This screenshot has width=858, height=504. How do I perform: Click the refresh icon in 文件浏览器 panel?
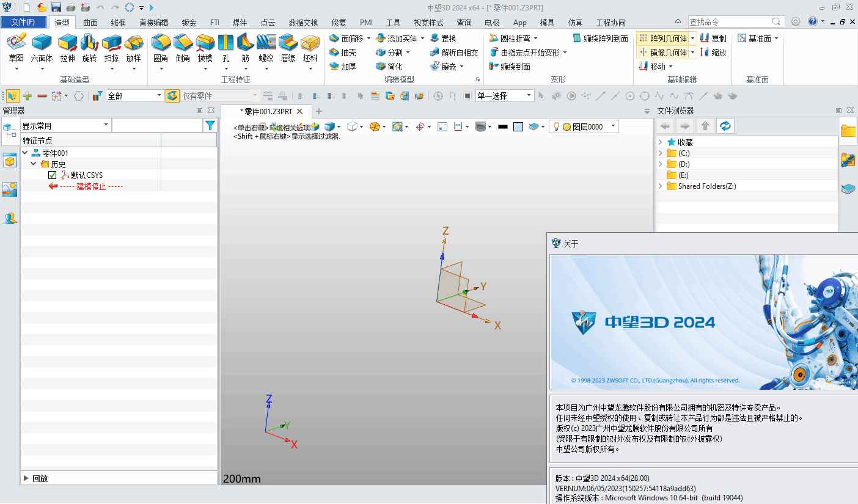pos(725,126)
